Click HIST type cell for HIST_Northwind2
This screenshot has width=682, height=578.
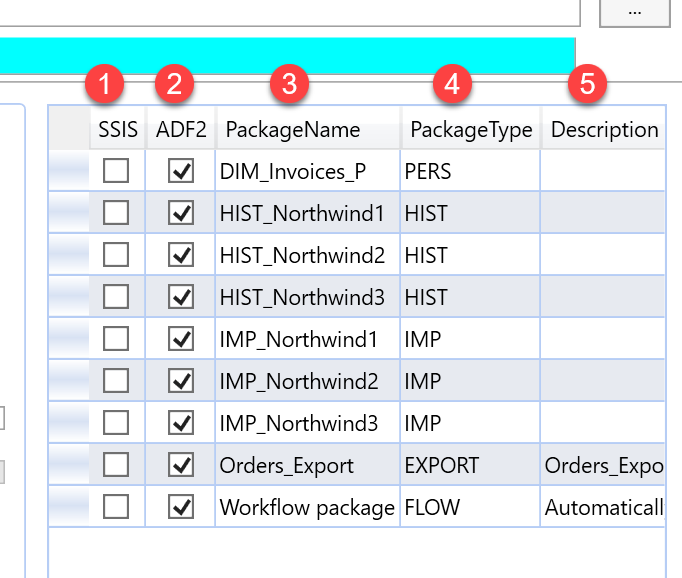click(x=470, y=254)
